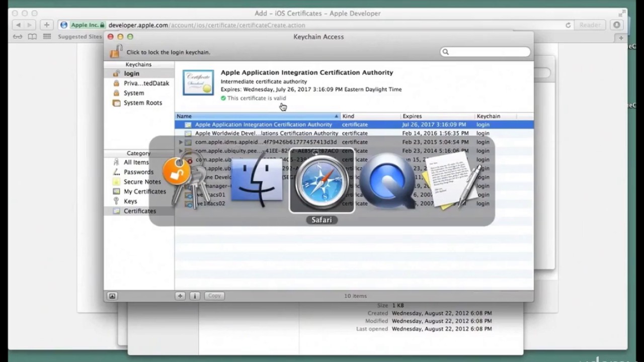644x362 pixels.
Task: Choose Passwords category
Action: coord(139,172)
